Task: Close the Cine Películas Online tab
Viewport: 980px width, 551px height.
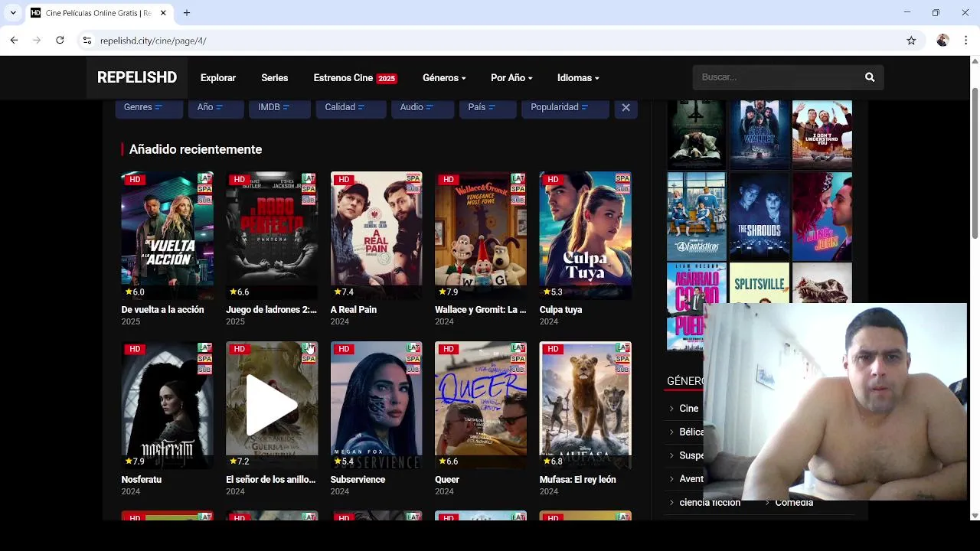Action: click(x=163, y=13)
